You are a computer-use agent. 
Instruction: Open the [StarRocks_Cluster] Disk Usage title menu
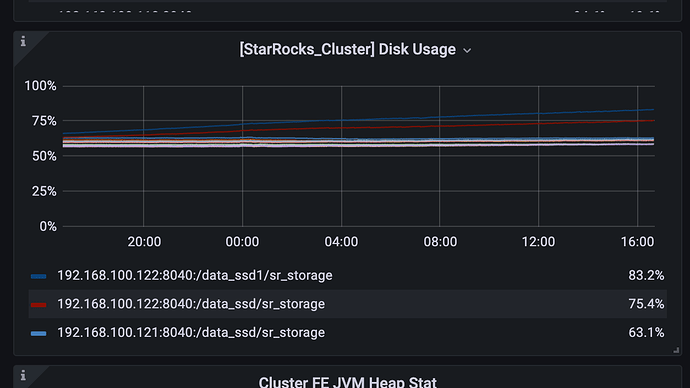(348, 49)
